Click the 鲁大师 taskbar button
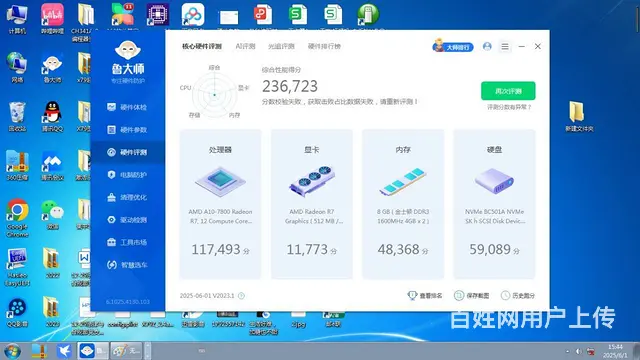The image size is (640, 360). [93, 351]
